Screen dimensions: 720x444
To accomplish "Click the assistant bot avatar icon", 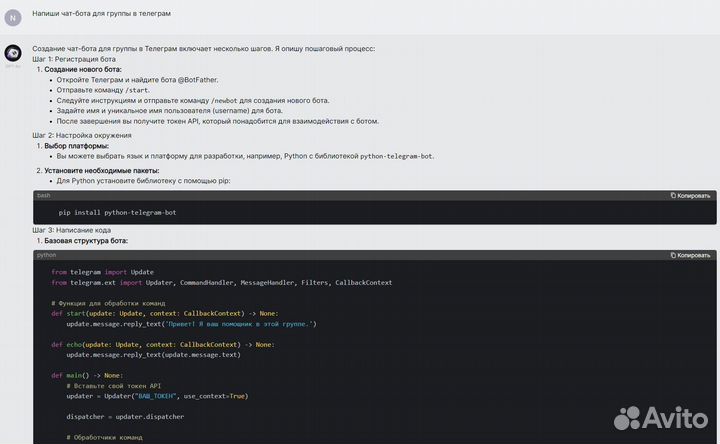I will click(x=13, y=53).
